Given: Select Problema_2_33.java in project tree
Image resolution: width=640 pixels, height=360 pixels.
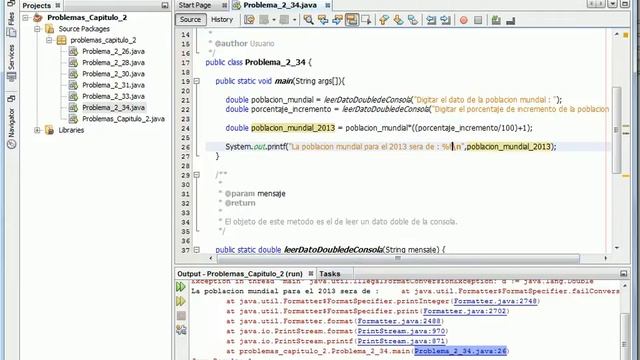Looking at the screenshot, I should [113, 96].
